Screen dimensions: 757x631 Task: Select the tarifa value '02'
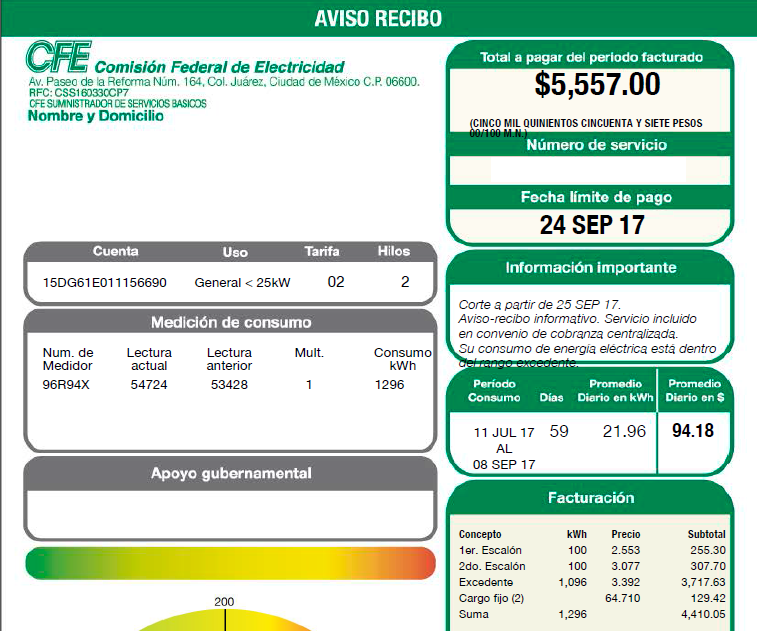tap(336, 282)
